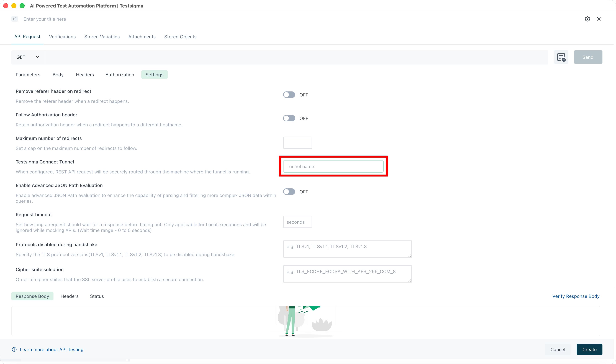The width and height of the screenshot is (616, 364).
Task: Click the save request icon next to Send
Action: [x=561, y=57]
